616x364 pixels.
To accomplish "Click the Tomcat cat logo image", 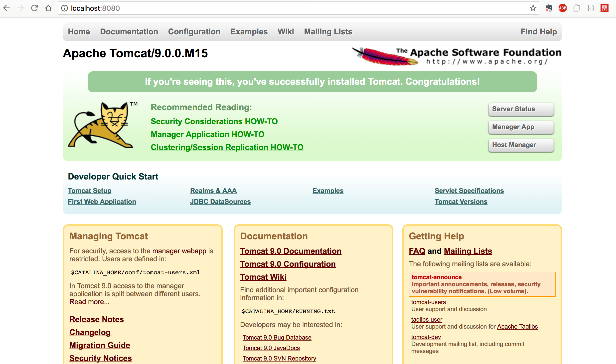I will [103, 125].
